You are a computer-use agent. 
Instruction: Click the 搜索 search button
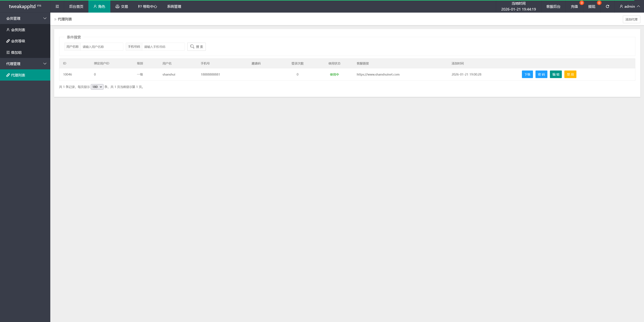tap(197, 47)
